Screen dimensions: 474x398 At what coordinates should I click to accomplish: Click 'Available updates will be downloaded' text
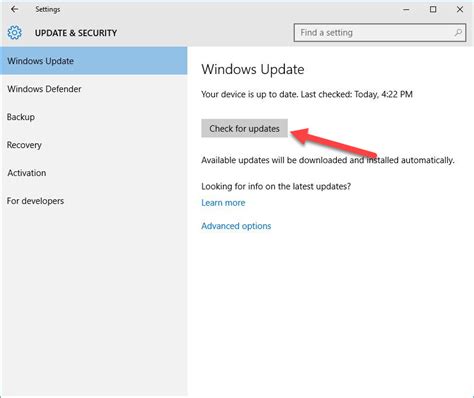(328, 160)
